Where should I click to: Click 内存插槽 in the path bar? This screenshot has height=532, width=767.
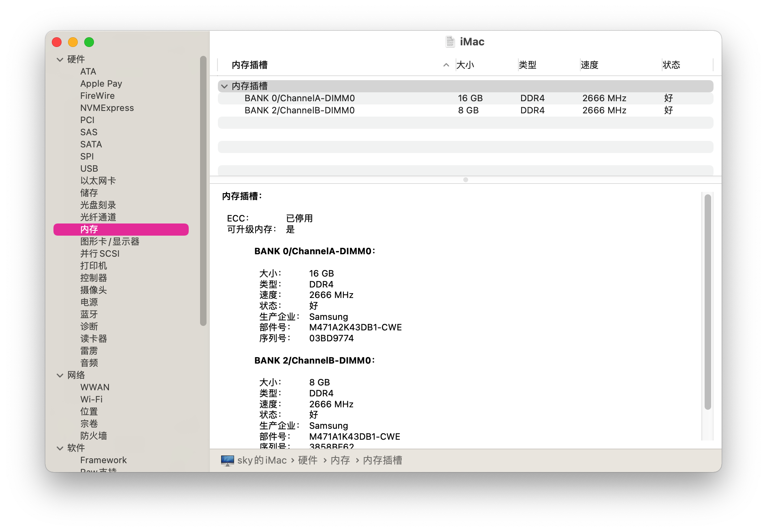[382, 460]
